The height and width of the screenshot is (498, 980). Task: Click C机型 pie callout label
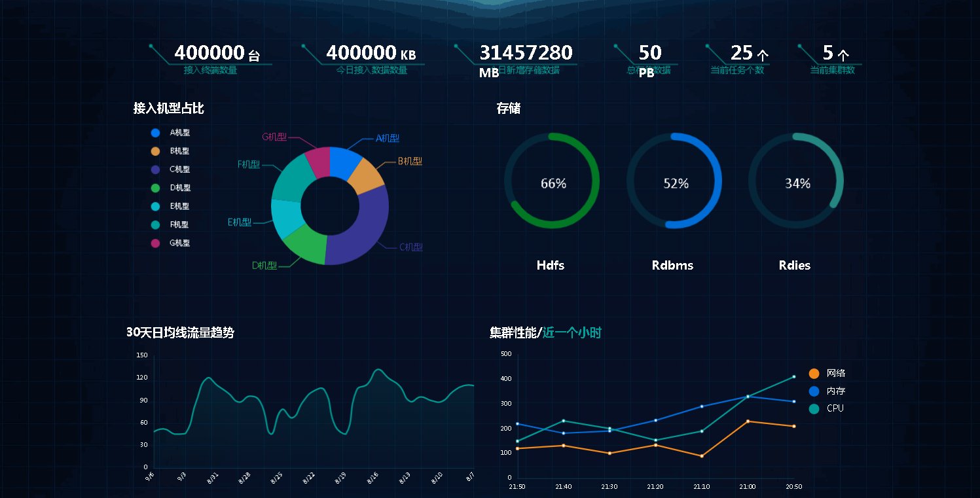[411, 247]
